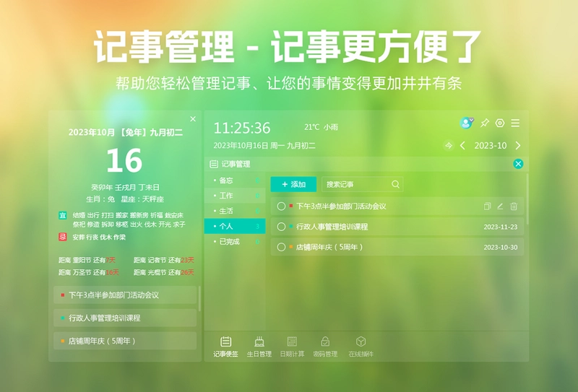Click the left panel note list scrollbar
578x392 pixels.
click(x=199, y=299)
